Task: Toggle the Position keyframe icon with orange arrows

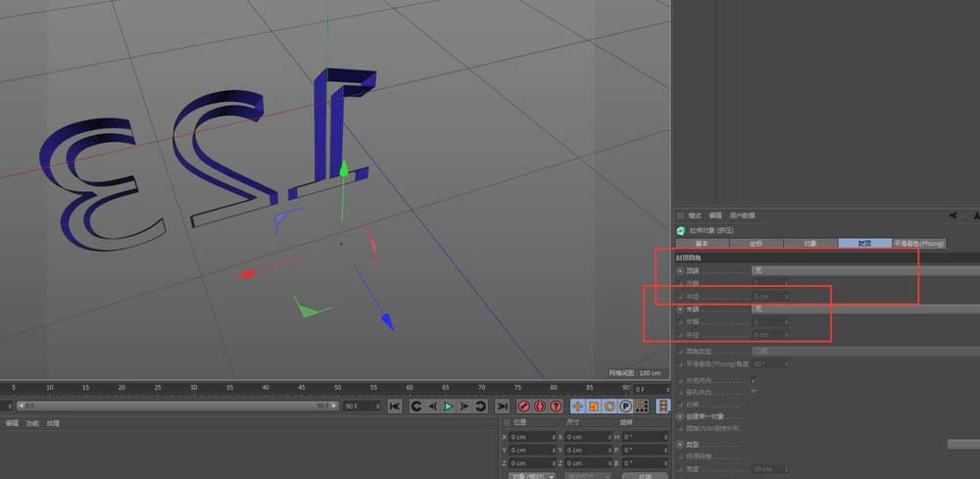Action: coord(577,406)
